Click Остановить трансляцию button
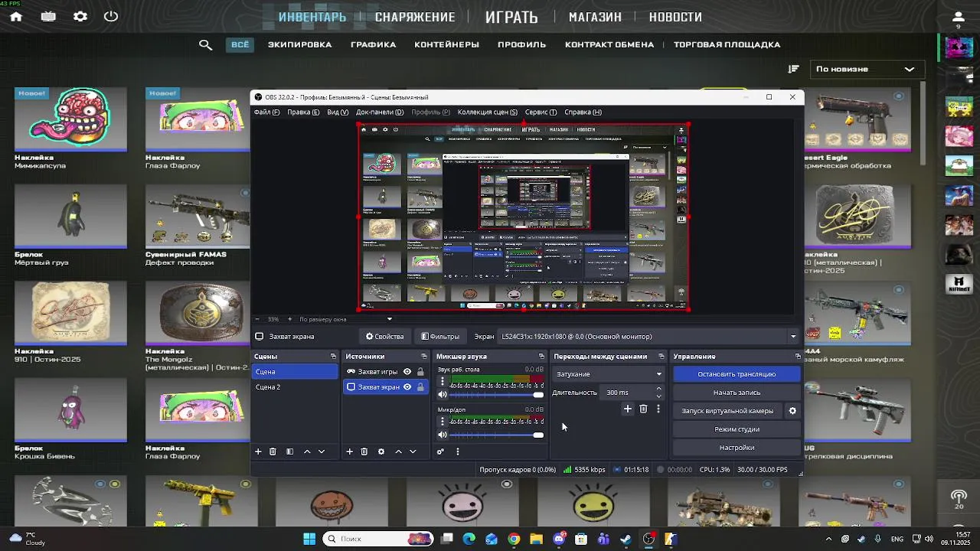 [x=737, y=374]
